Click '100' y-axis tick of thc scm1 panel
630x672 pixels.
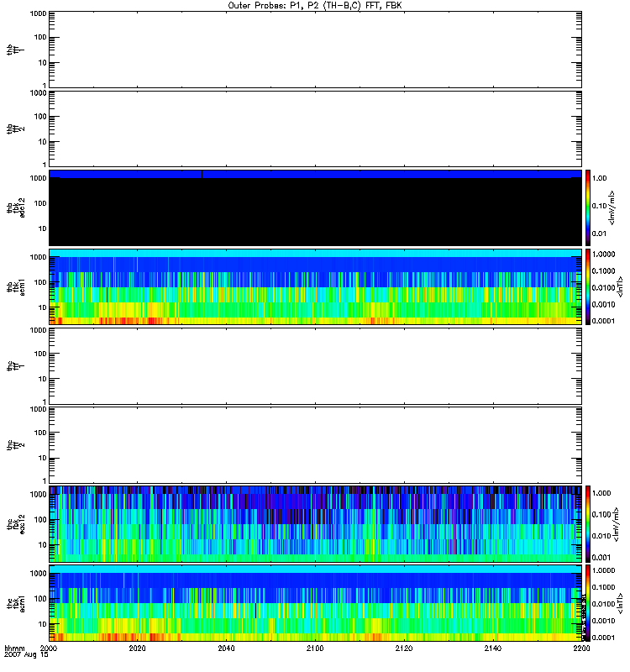(x=40, y=598)
